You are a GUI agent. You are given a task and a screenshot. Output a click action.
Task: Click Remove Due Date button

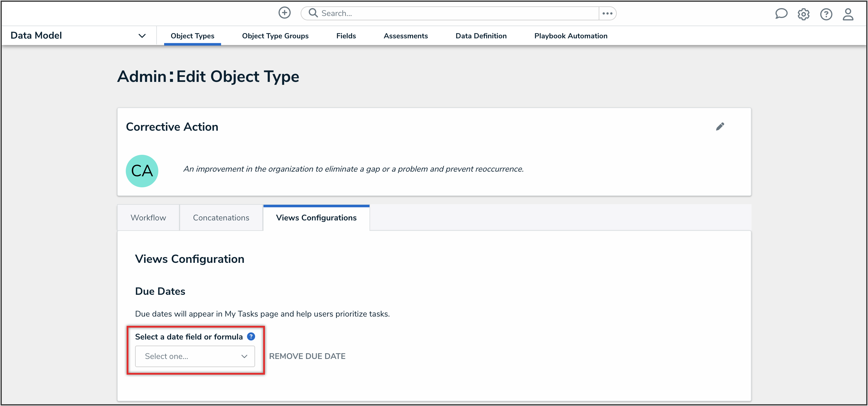[307, 356]
